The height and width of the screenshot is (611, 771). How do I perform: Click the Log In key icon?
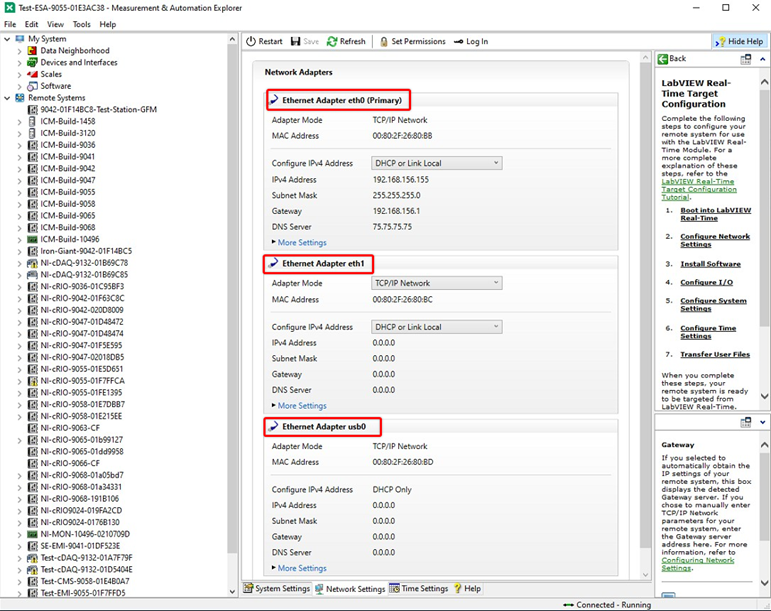point(458,42)
